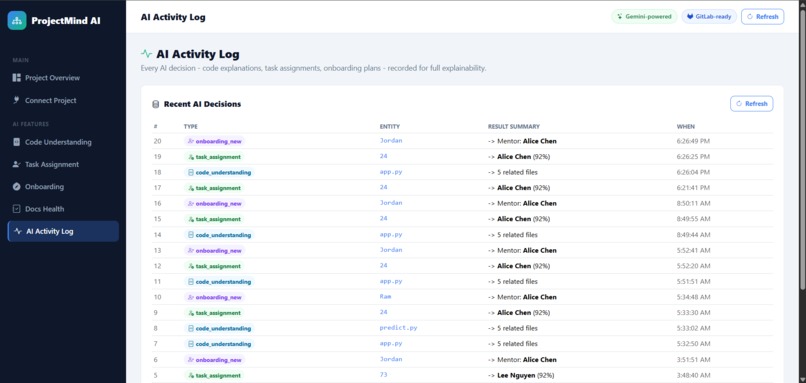
Task: Click the RESULT SUMMARY column header
Action: point(514,126)
